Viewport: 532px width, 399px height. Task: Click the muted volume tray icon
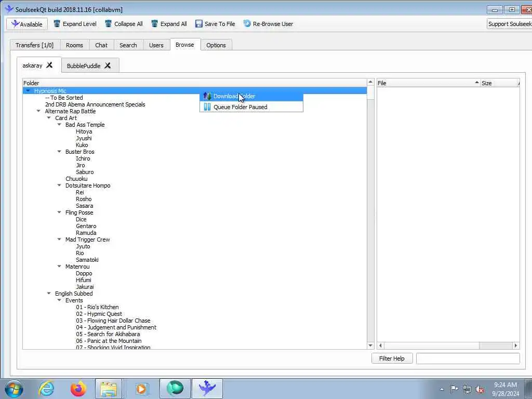480,390
